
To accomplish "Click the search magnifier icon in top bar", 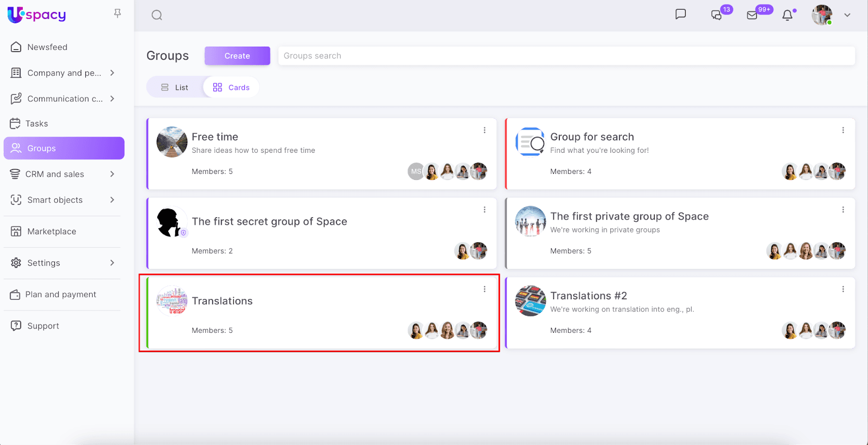I will [x=157, y=15].
